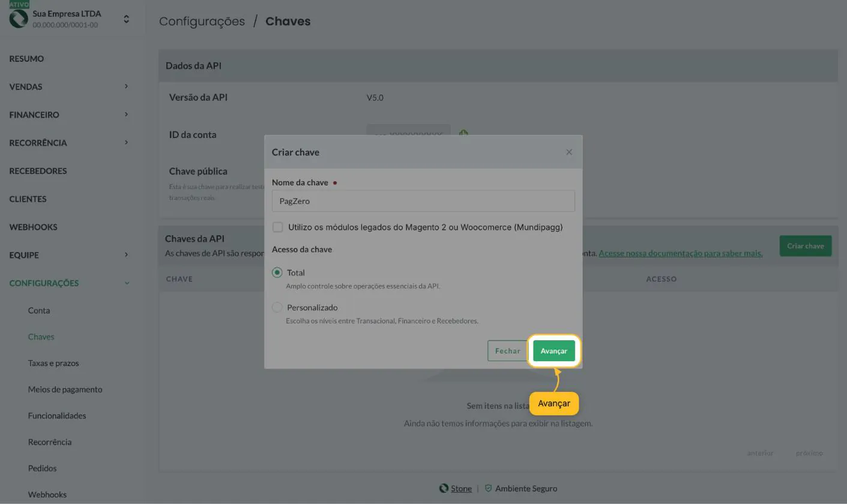Expand the Equipe menu section
The height and width of the screenshot is (504, 847).
[x=126, y=255]
